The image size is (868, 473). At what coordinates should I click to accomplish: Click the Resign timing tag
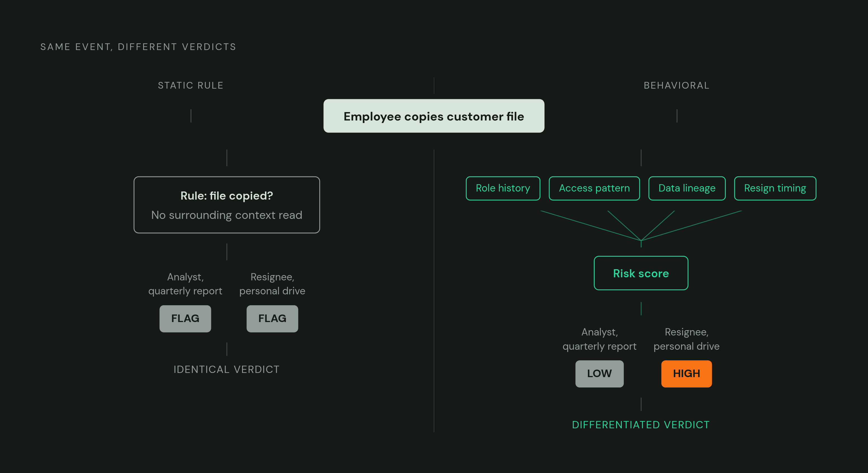(775, 188)
